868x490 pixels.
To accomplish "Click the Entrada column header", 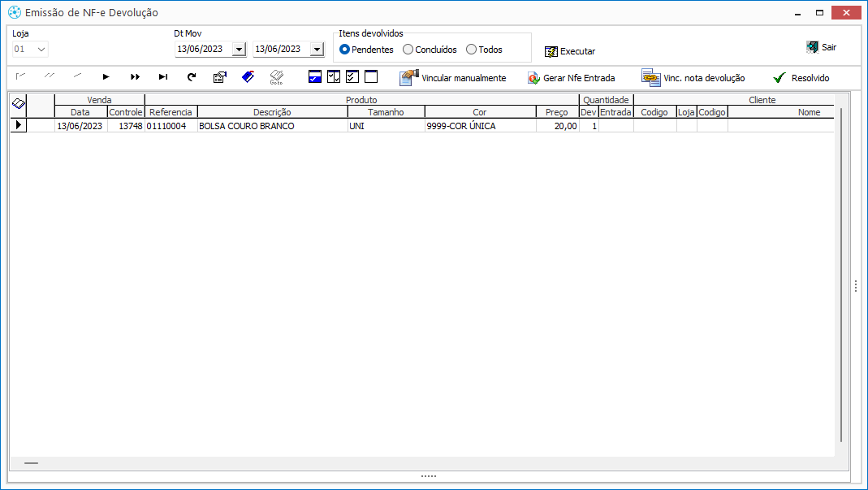I will click(616, 112).
